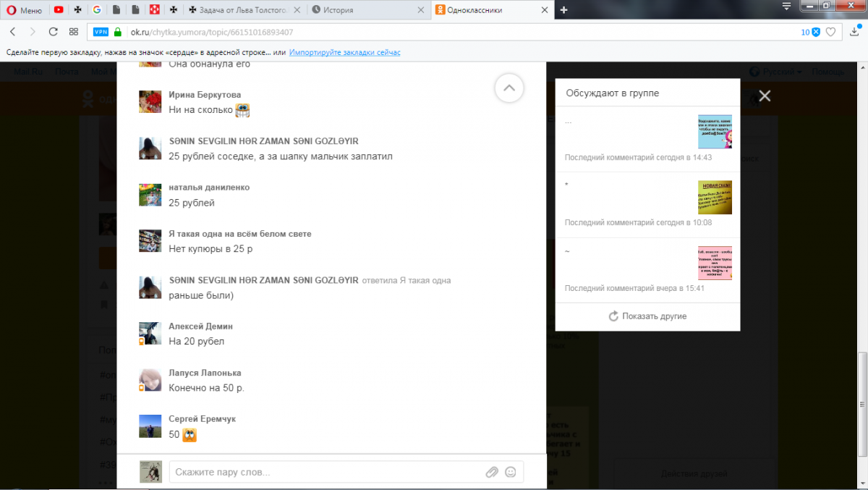
Task: Click comment text Конечно на 50 р.
Action: (x=207, y=388)
